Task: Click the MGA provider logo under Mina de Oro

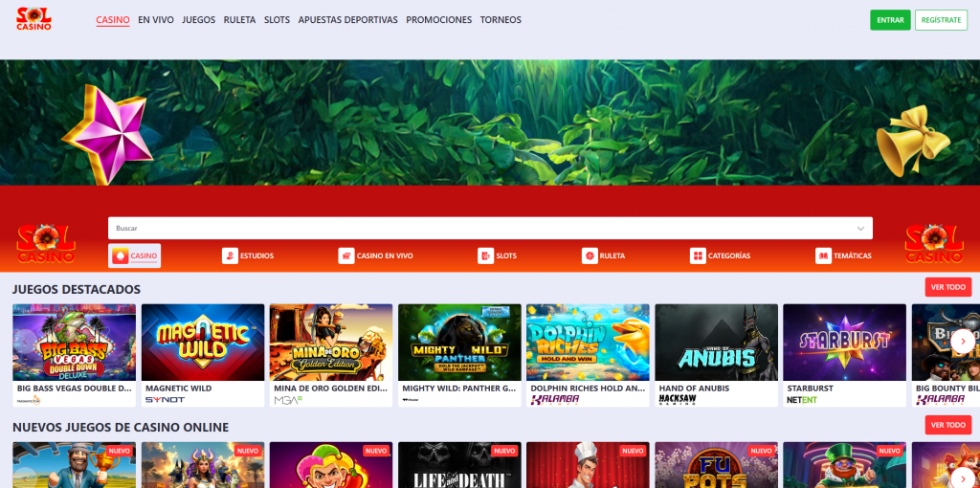Action: [288, 400]
